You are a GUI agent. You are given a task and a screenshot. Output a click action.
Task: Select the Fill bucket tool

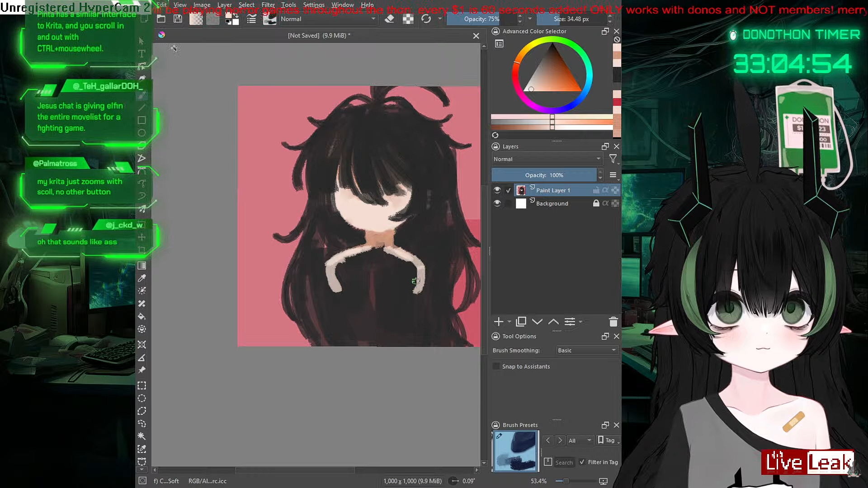pyautogui.click(x=142, y=316)
